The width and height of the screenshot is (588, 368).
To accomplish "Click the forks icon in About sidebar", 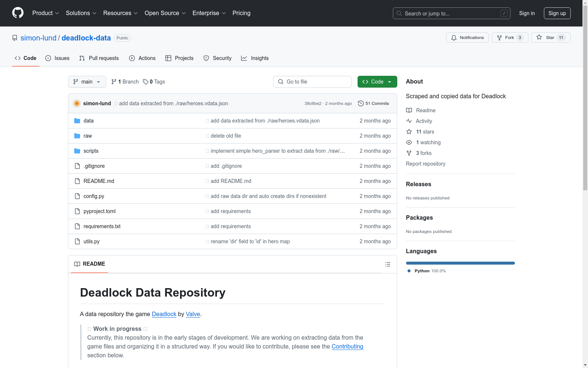I will tap(409, 153).
